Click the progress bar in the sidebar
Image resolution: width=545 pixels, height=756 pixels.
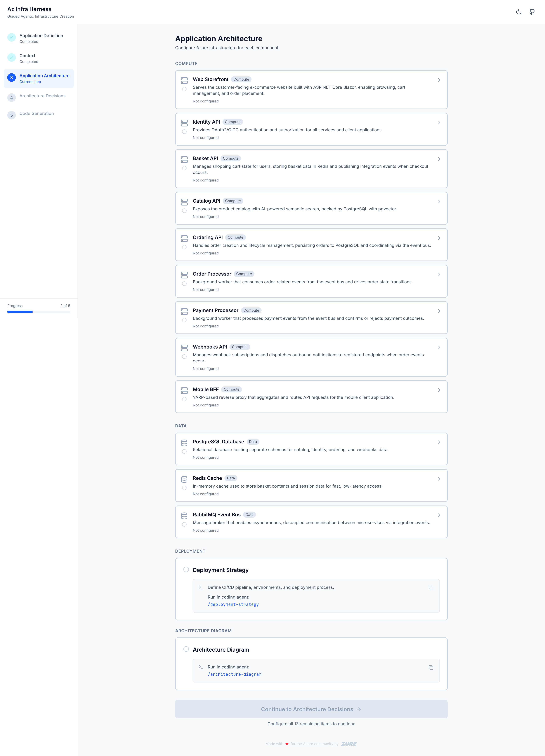[x=38, y=312]
